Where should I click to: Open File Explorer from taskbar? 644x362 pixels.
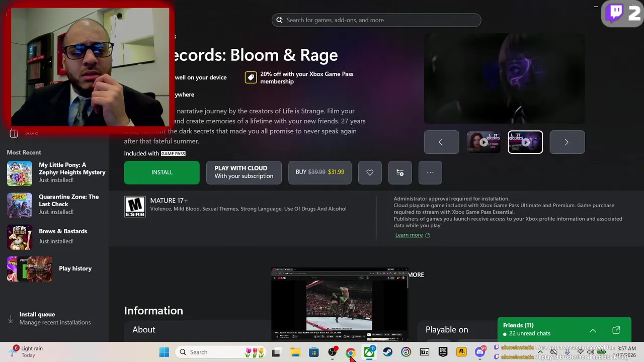pos(295,352)
